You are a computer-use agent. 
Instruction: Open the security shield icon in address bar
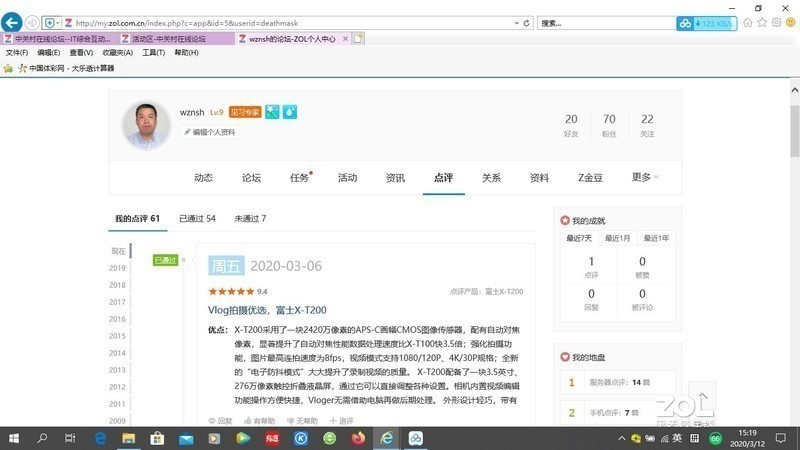49,23
